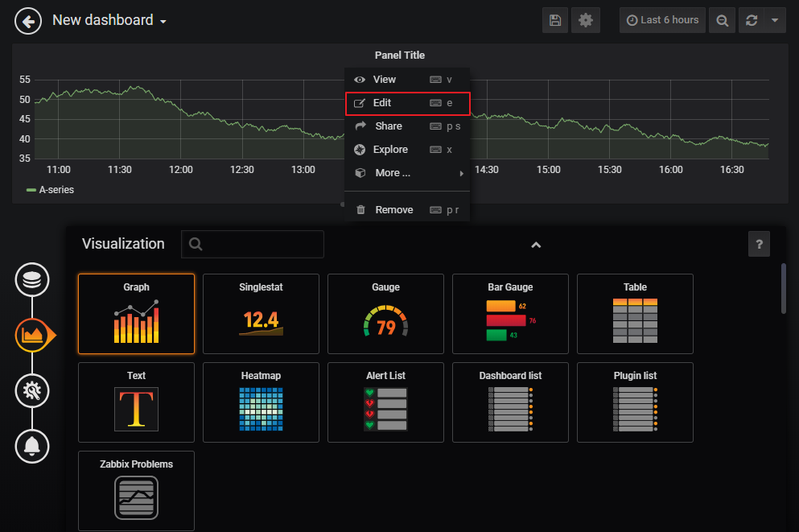The image size is (799, 532).
Task: Select the Plugin list visualization
Action: click(x=635, y=402)
